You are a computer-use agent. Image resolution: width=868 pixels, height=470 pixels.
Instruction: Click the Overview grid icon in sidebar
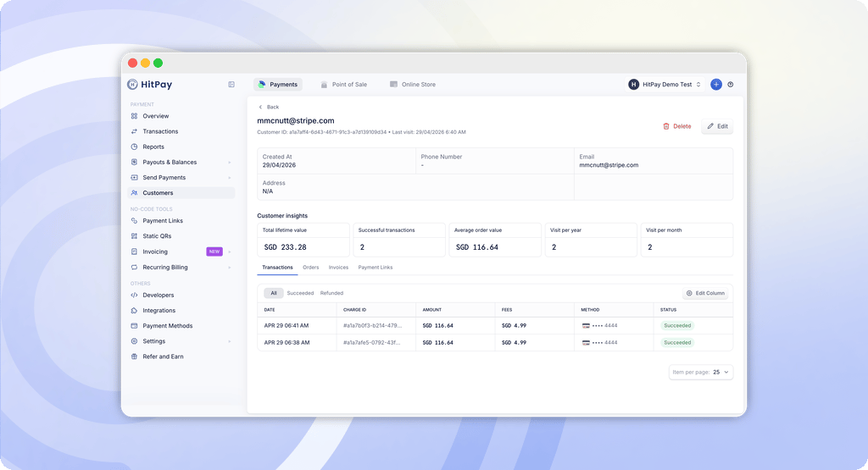click(134, 116)
